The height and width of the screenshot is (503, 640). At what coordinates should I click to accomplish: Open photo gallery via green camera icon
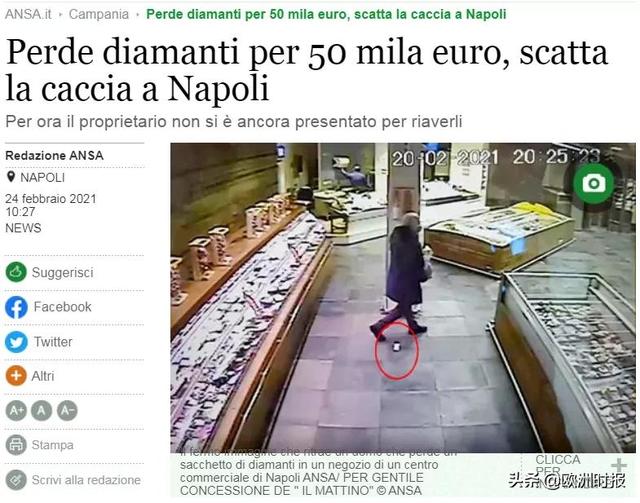593,183
